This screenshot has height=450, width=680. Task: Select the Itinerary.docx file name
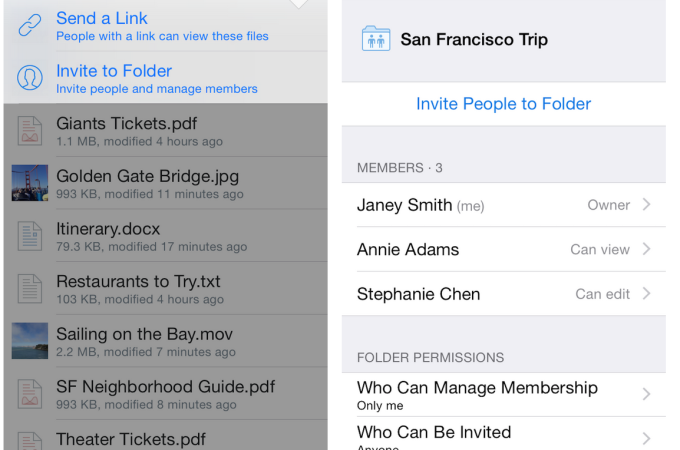point(108,229)
